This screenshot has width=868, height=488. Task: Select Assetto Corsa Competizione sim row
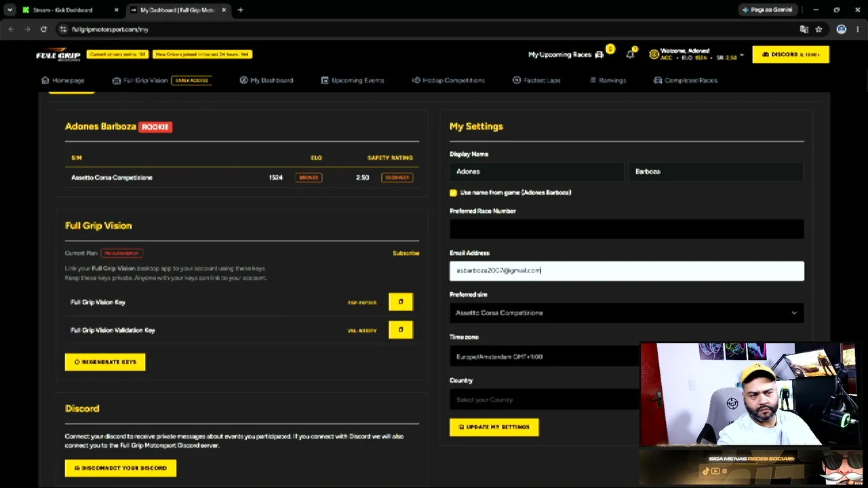242,178
